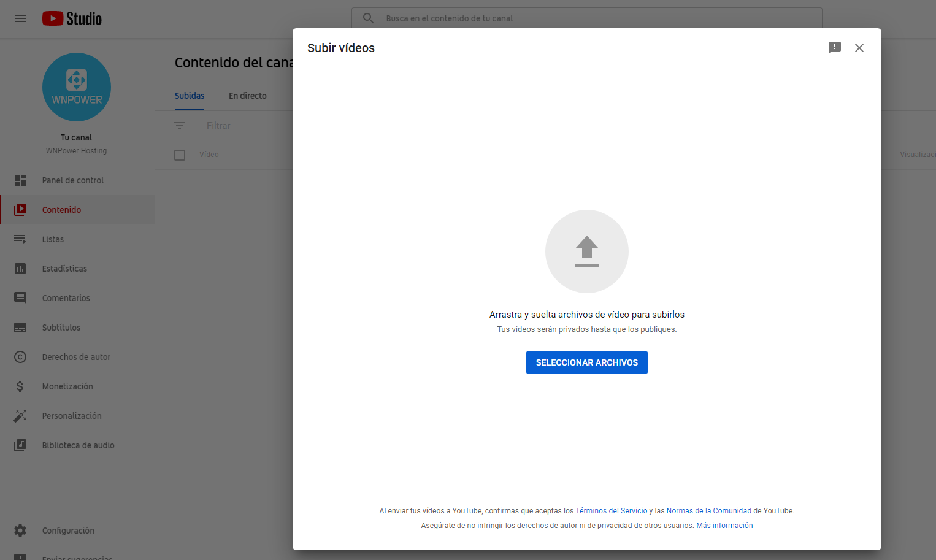
Task: Open the Más información link
Action: tap(724, 526)
